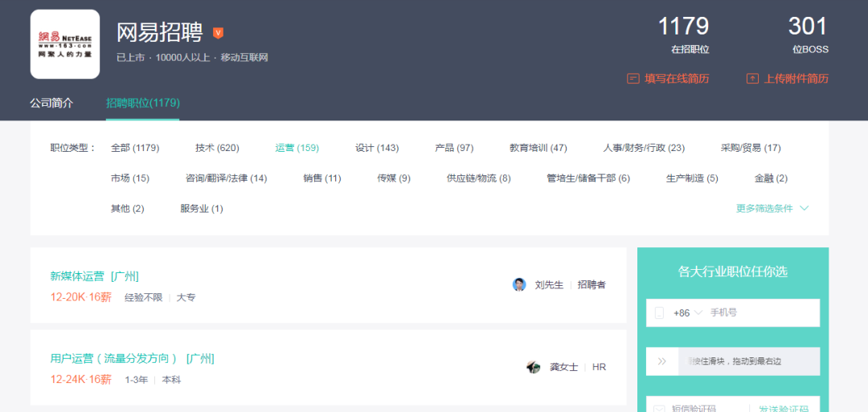Viewport: 868px width, 412px height.
Task: Click the 上传附件简历 upload icon
Action: 752,79
